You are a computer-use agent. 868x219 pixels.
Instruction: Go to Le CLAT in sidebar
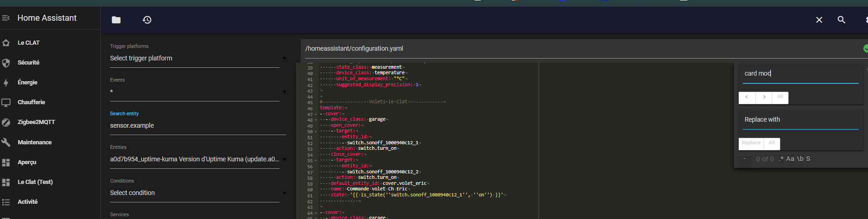(x=29, y=43)
